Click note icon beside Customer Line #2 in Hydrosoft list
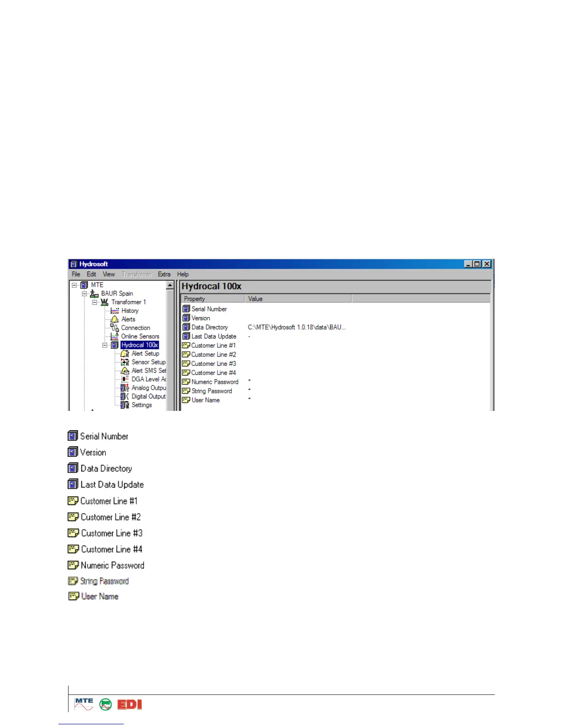Image resolution: width=563 pixels, height=728 pixels. (x=186, y=354)
